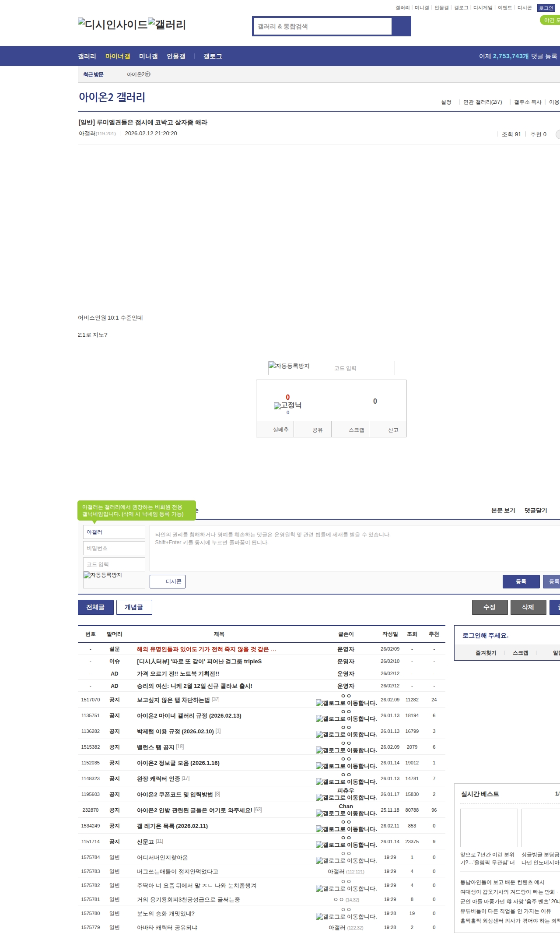This screenshot has width=560, height=933.
Task: Open gallog icon on post row 1575782
Action: [x=346, y=889]
